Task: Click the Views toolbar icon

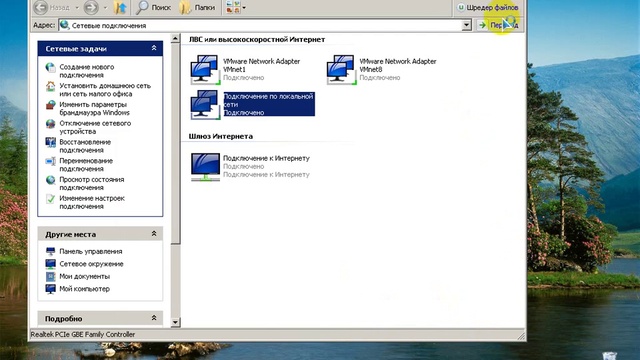Action: (x=233, y=7)
